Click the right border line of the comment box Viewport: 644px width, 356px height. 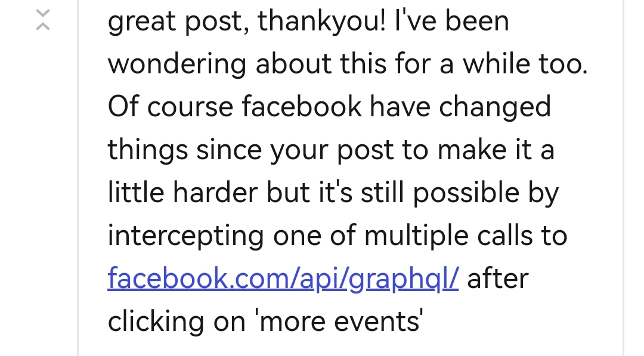click(623, 178)
